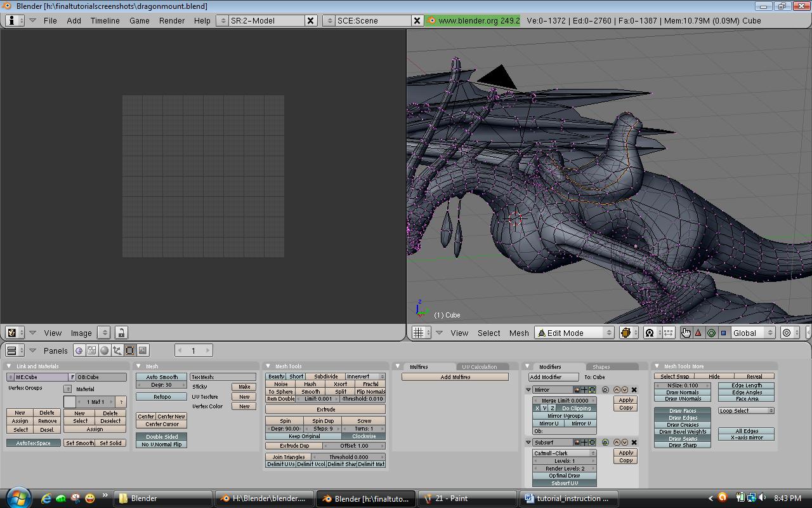Open the Global orientation dropdown
The height and width of the screenshot is (508, 812).
tap(752, 332)
